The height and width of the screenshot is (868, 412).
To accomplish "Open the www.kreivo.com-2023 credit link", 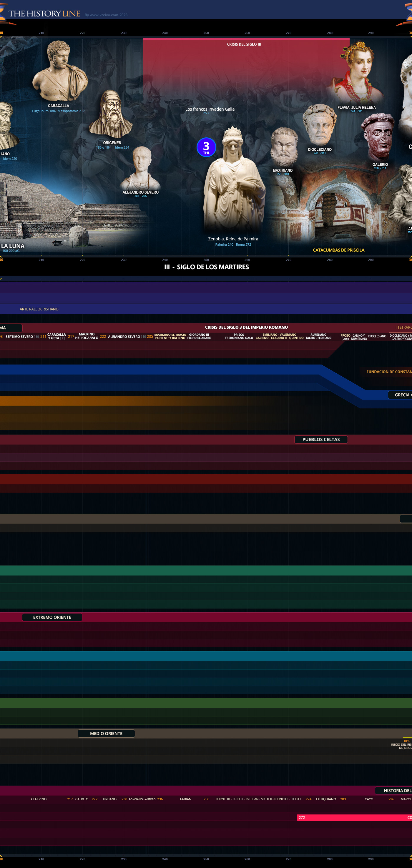I will point(106,15).
